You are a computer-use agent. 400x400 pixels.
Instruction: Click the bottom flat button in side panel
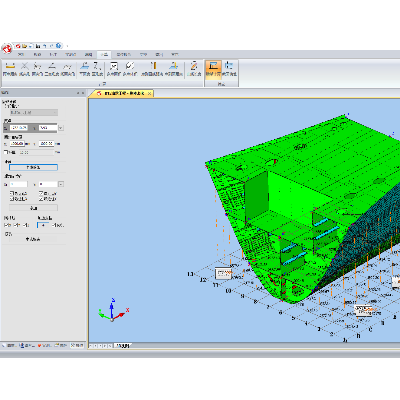click(x=33, y=239)
